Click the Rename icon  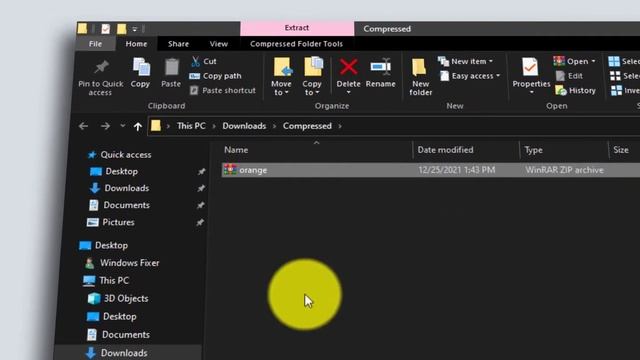click(380, 67)
